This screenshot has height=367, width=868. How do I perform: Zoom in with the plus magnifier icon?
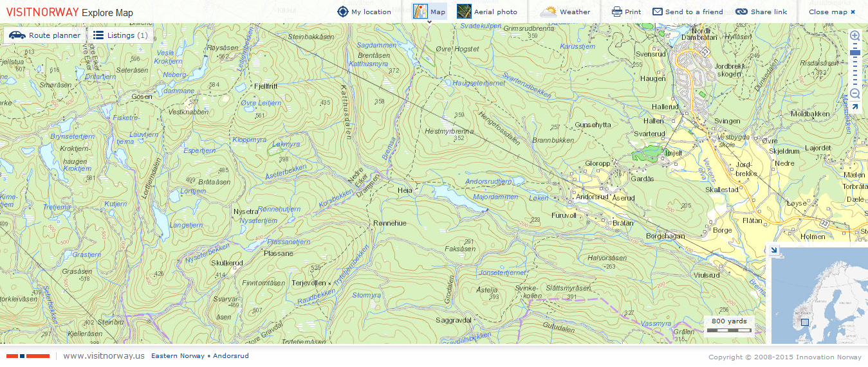click(855, 36)
